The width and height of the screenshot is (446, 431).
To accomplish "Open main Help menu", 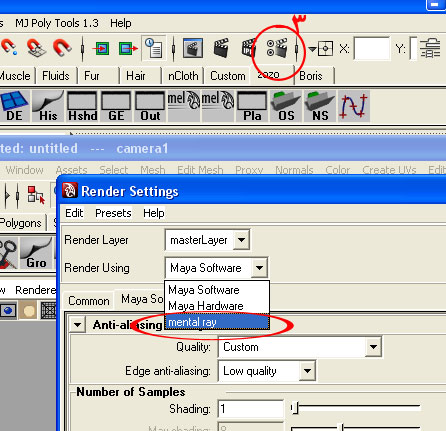I will point(121,23).
